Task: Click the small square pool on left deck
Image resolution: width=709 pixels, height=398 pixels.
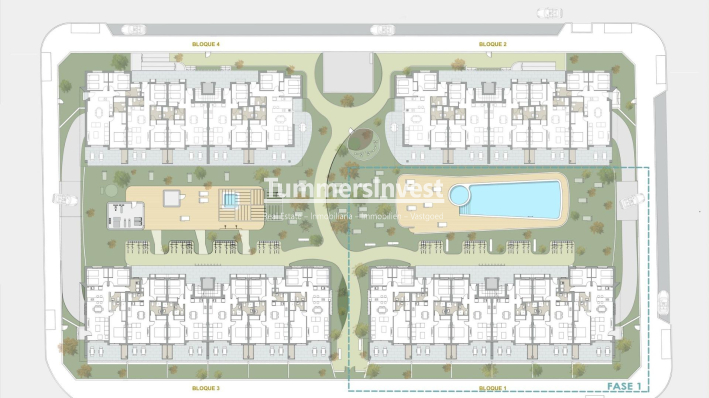Action: (x=230, y=199)
